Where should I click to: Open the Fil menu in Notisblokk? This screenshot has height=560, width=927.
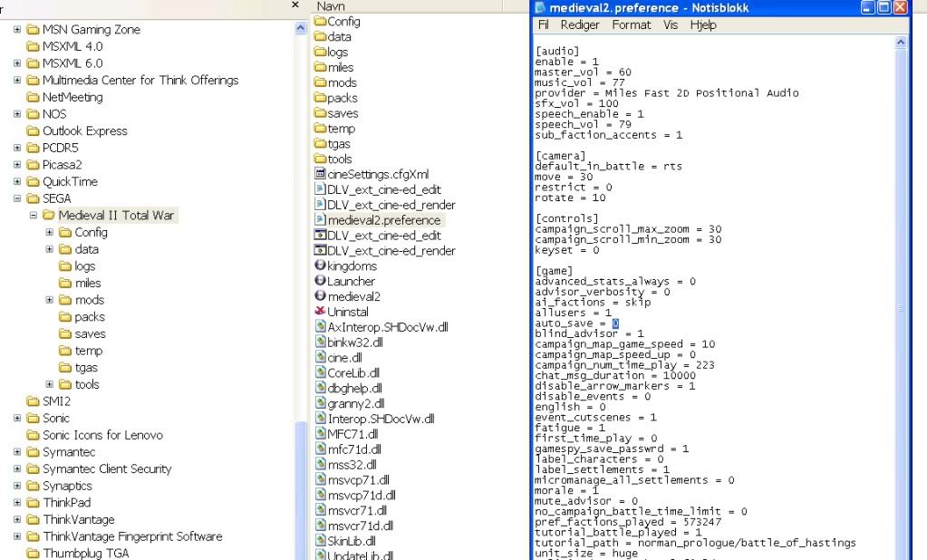point(544,25)
